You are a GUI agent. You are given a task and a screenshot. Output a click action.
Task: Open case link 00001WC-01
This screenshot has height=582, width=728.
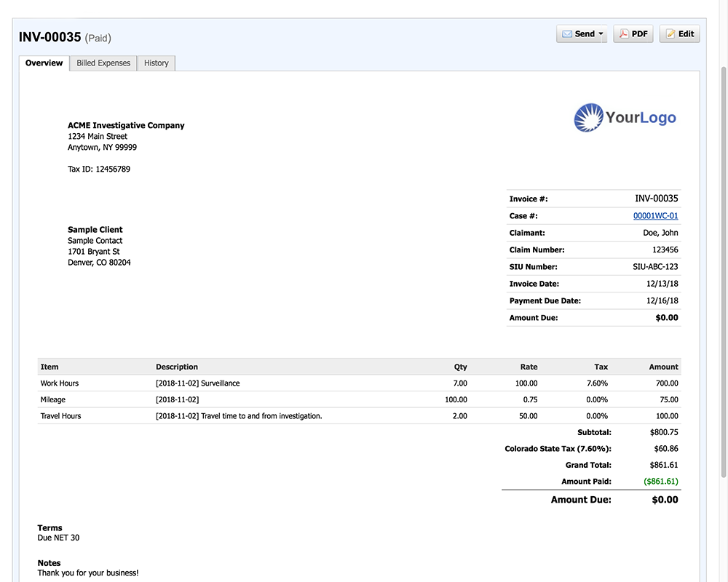(x=656, y=216)
